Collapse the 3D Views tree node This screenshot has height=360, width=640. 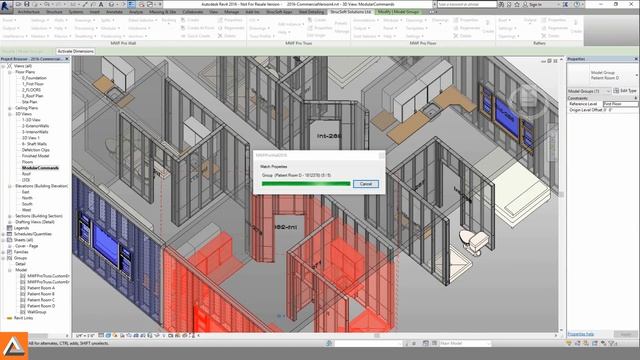(x=10, y=114)
